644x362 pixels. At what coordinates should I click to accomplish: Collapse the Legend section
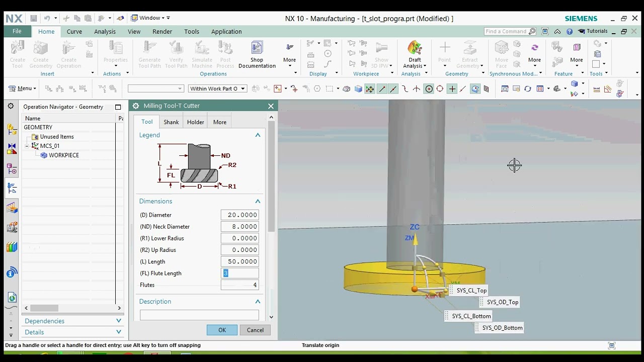click(x=258, y=135)
